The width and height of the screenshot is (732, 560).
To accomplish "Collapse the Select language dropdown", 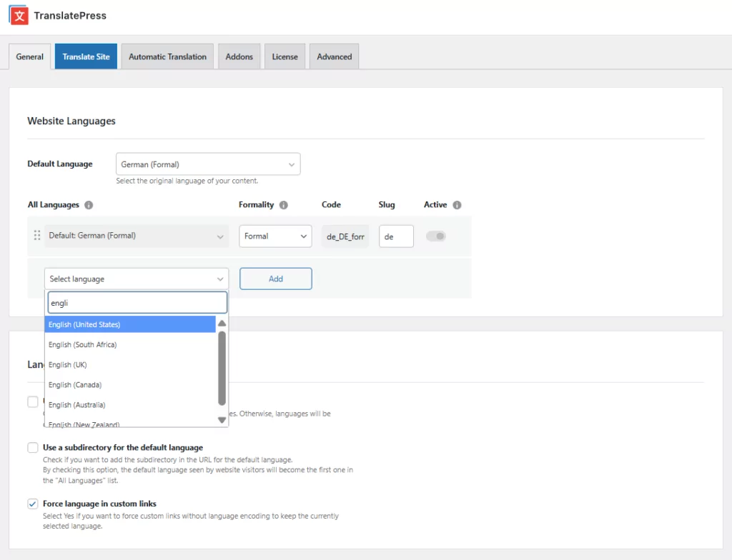I will point(137,279).
